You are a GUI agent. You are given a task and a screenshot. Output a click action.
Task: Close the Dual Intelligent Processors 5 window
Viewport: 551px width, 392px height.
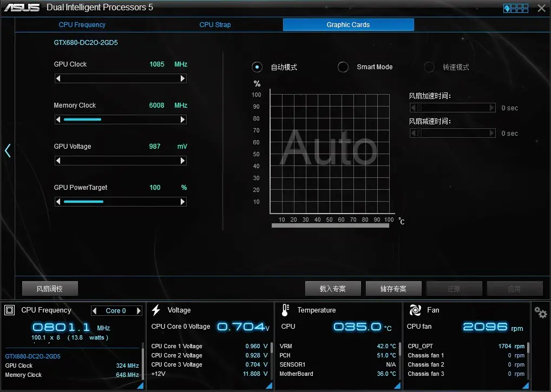pos(541,8)
